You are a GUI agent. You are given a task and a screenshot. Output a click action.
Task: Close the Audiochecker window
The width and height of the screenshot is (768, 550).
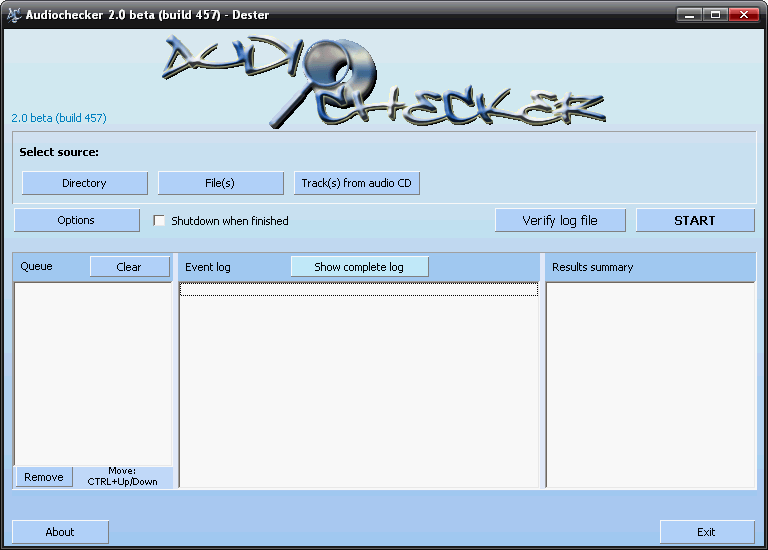pos(744,15)
